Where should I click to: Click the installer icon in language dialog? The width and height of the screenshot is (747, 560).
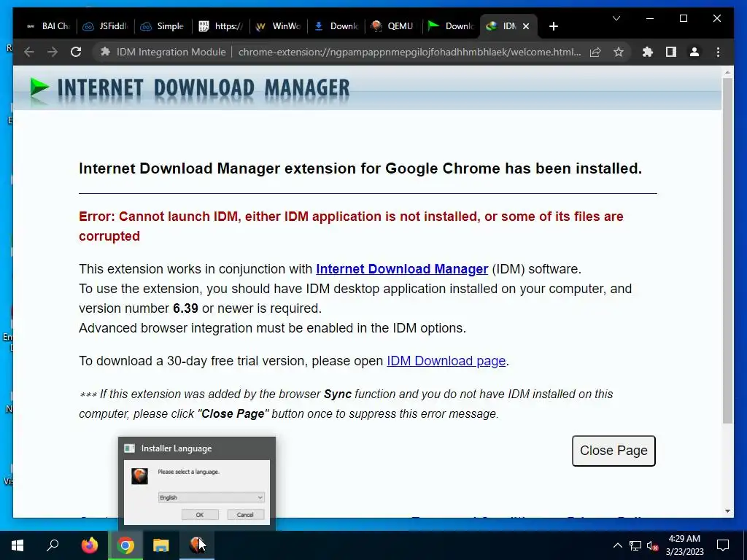[x=139, y=475]
